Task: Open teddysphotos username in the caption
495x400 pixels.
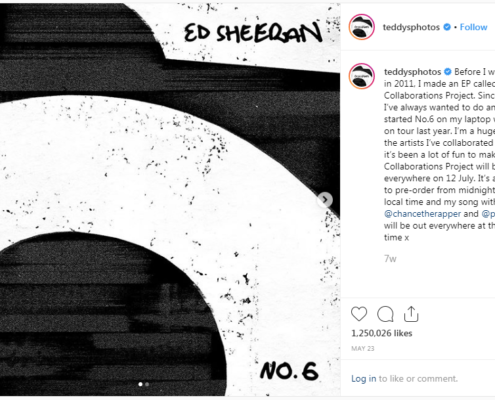Action: click(x=412, y=72)
